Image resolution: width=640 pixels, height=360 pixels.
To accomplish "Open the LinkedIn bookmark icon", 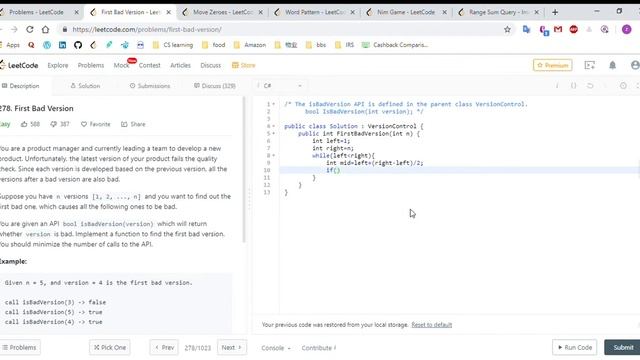I will click(x=62, y=45).
